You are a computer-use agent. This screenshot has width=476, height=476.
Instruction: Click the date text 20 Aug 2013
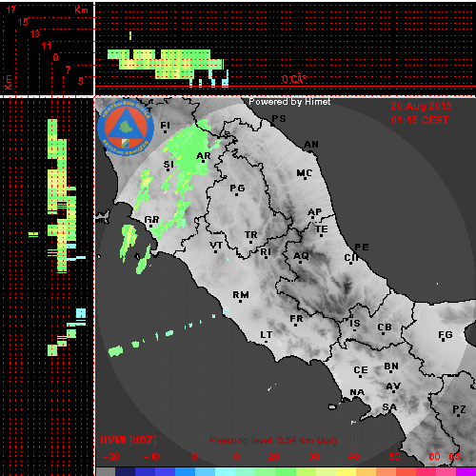(421, 106)
